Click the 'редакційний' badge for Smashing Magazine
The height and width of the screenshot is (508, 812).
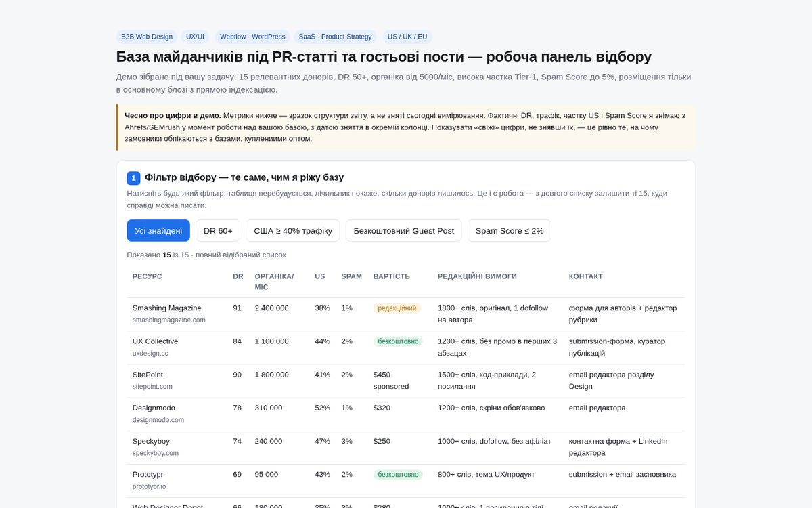[397, 308]
